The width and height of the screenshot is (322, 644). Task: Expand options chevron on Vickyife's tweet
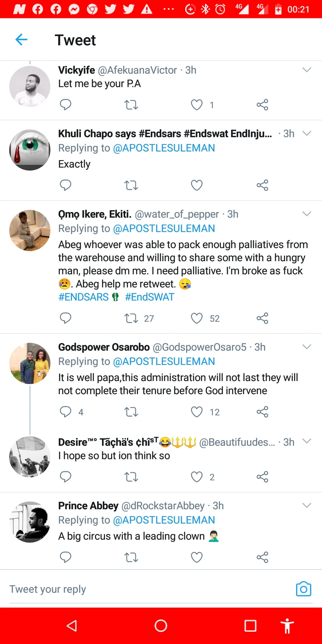click(307, 70)
